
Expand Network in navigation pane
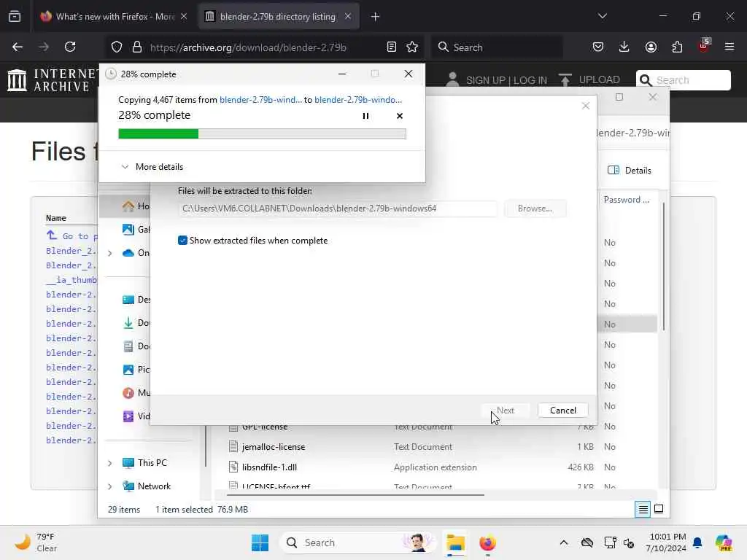click(110, 486)
